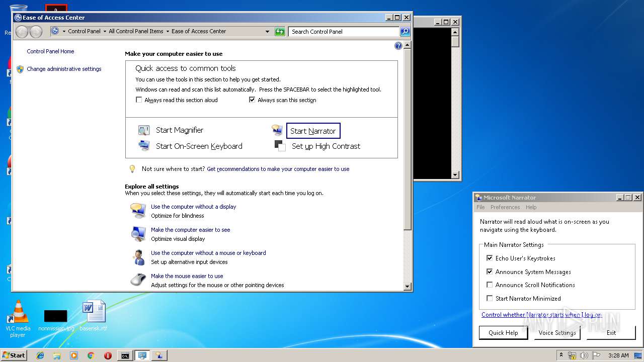Open VLC media player desktop shortcut

coord(18,319)
